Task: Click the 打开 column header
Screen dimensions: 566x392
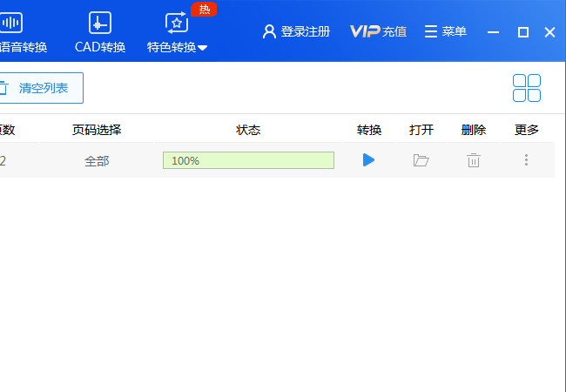Action: tap(421, 130)
